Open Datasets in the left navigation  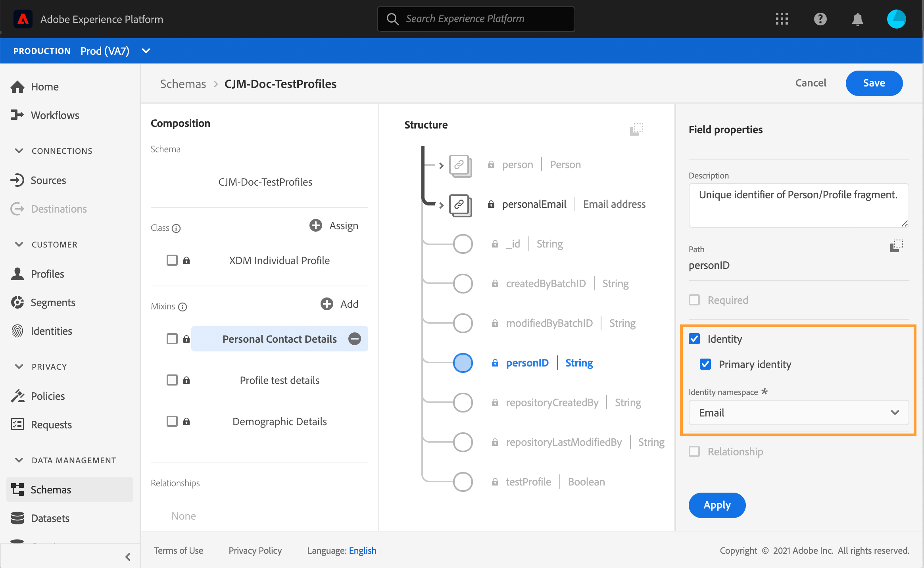tap(50, 518)
